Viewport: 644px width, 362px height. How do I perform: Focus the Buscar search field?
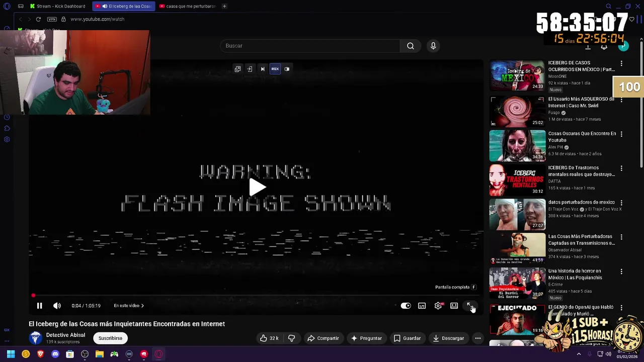click(310, 46)
